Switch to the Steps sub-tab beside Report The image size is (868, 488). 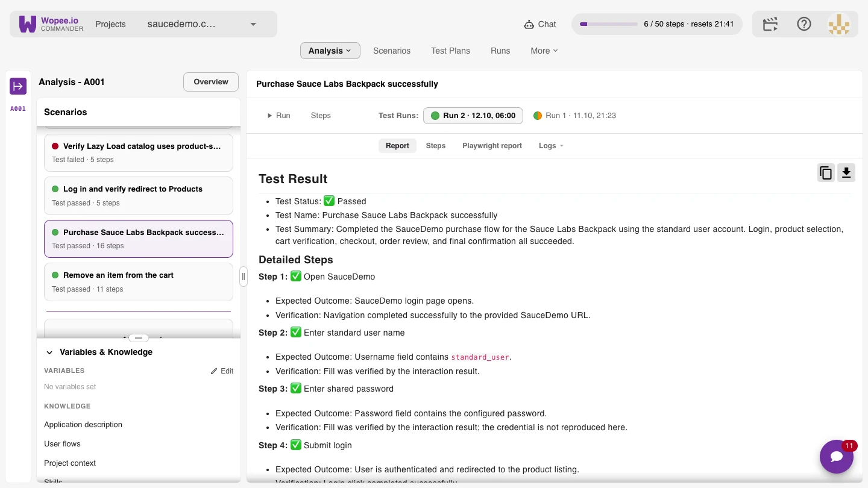[436, 146]
